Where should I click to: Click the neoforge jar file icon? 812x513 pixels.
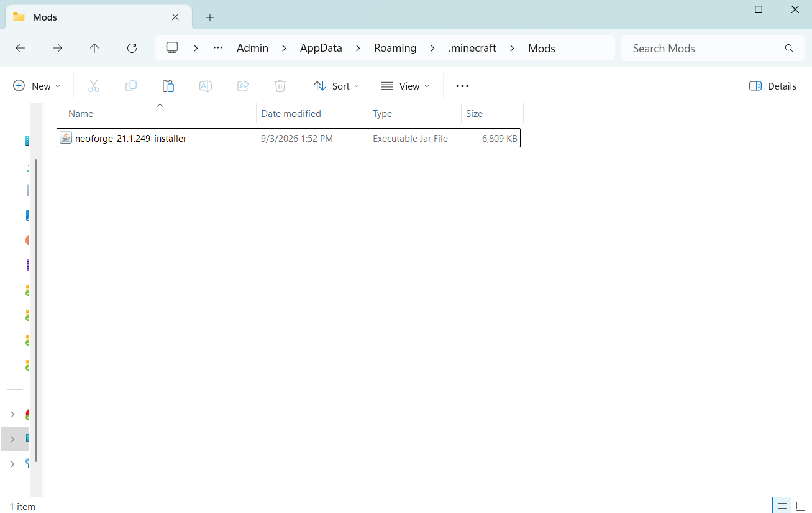tap(66, 138)
